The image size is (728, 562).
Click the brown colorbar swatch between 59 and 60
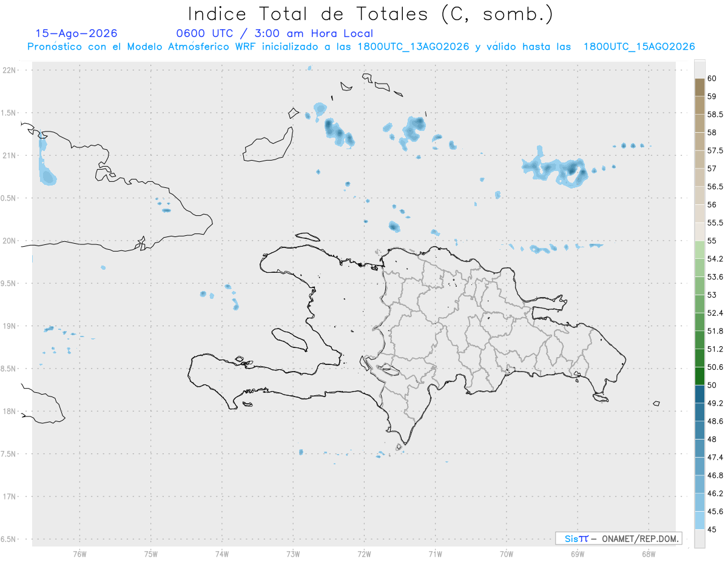[x=699, y=87]
